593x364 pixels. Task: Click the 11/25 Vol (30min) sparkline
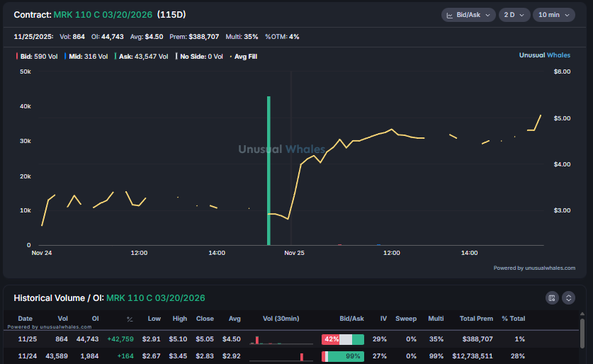click(x=281, y=340)
